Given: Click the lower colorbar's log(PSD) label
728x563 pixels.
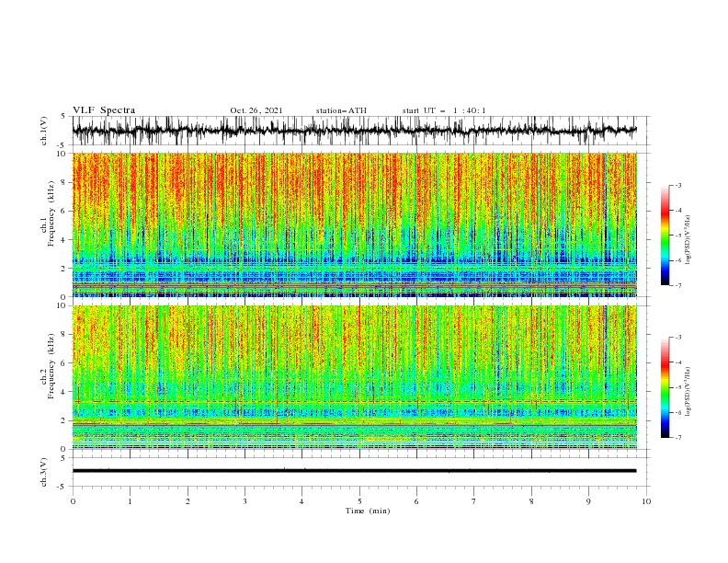Looking at the screenshot, I should (x=688, y=392).
